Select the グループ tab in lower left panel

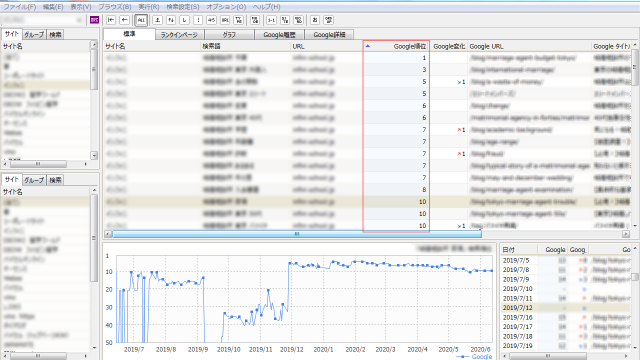point(34,180)
